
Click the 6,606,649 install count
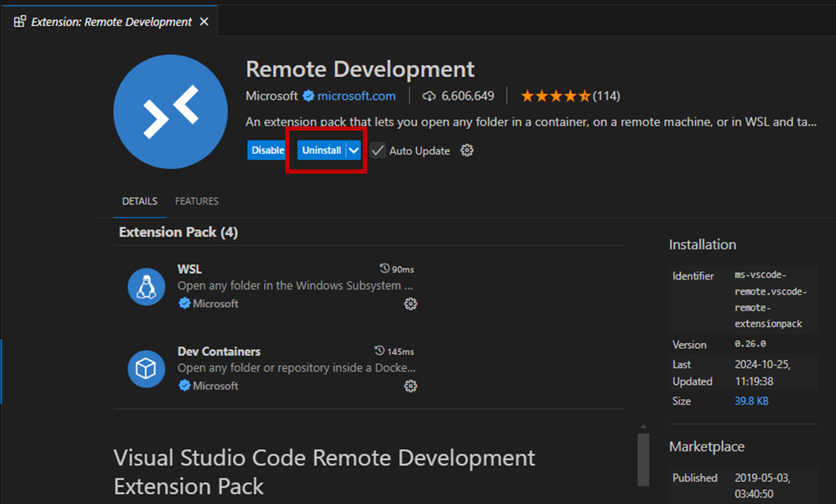click(x=467, y=96)
